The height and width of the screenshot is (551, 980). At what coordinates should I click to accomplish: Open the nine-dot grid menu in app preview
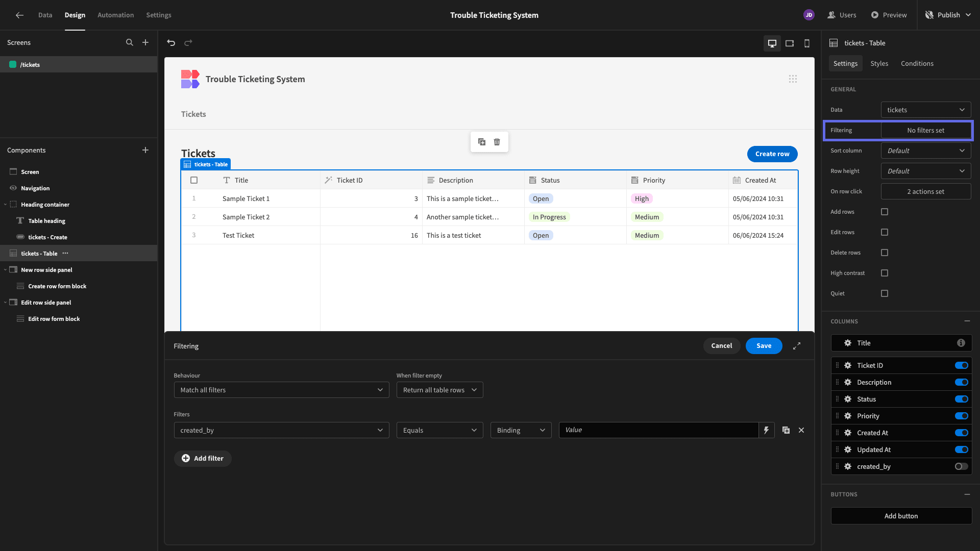(x=793, y=79)
